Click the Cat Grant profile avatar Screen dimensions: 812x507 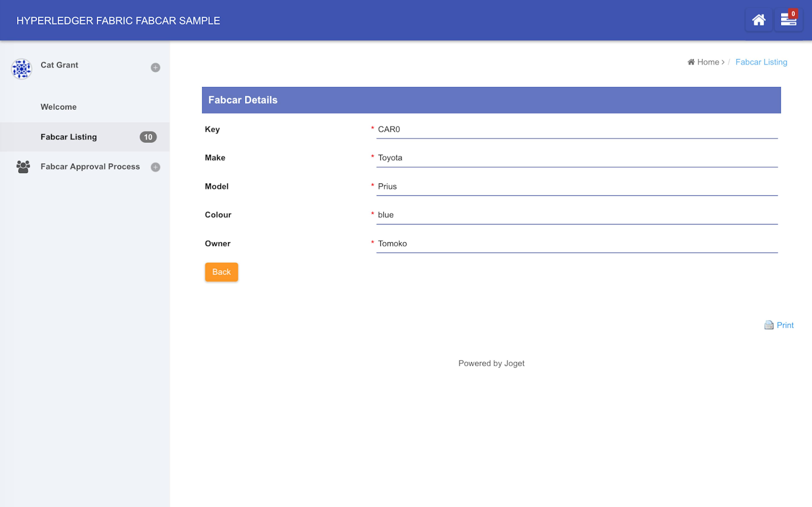tap(21, 69)
